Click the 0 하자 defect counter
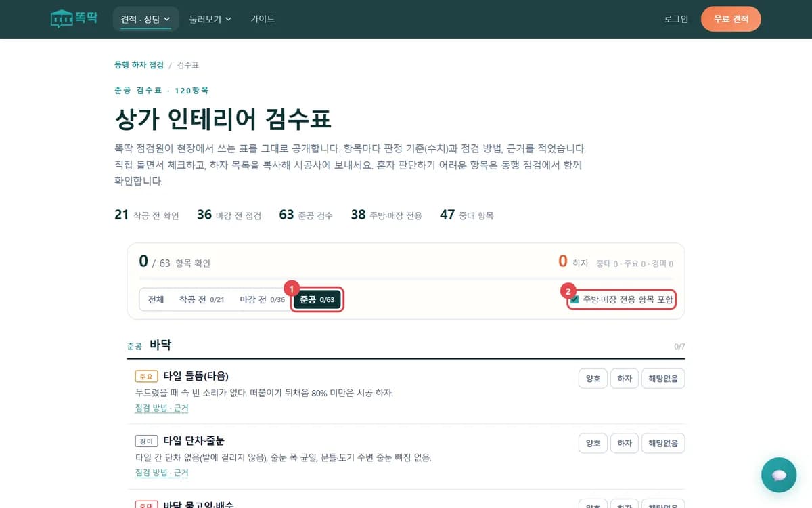This screenshot has height=508, width=812. (573, 261)
